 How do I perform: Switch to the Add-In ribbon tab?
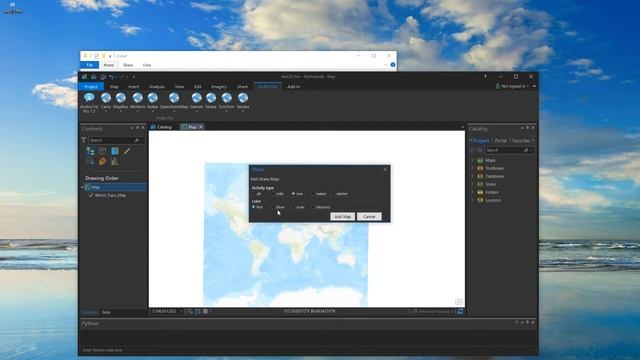pyautogui.click(x=293, y=87)
